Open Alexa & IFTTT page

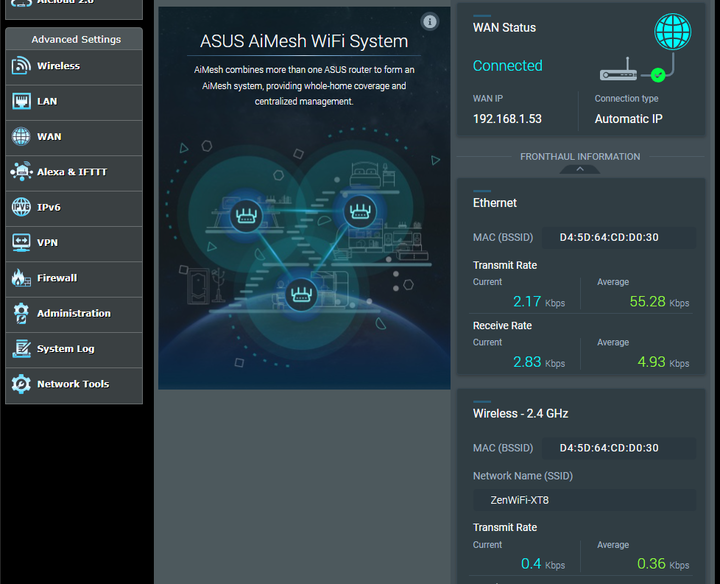pos(74,173)
